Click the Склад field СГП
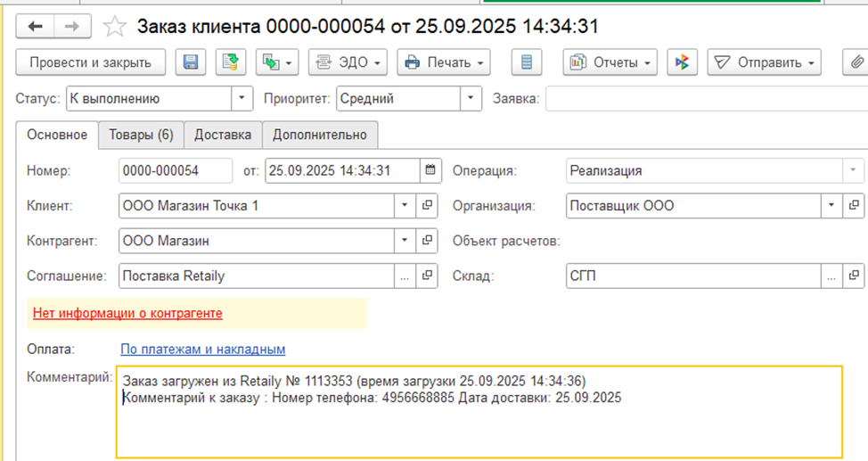This screenshot has height=461, width=868. coord(693,276)
